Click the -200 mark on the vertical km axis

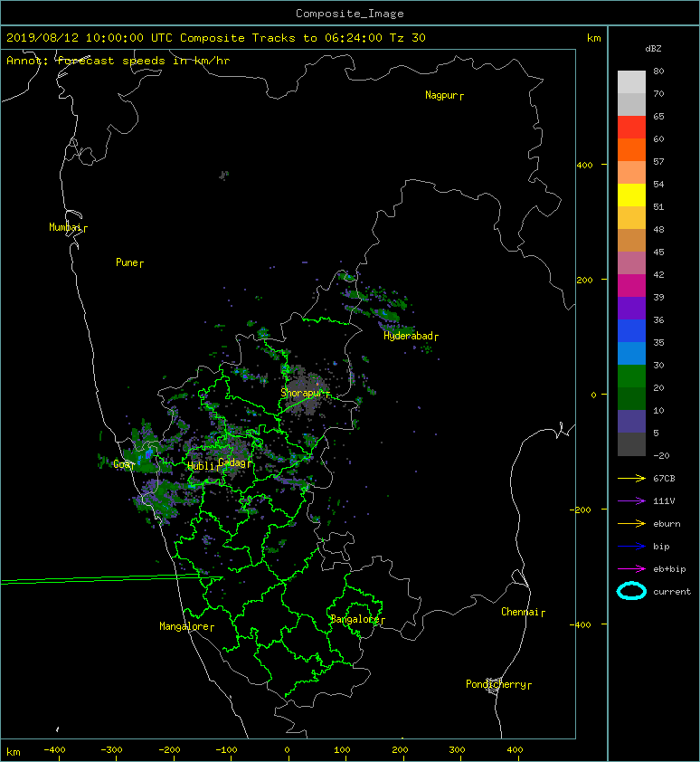[581, 510]
